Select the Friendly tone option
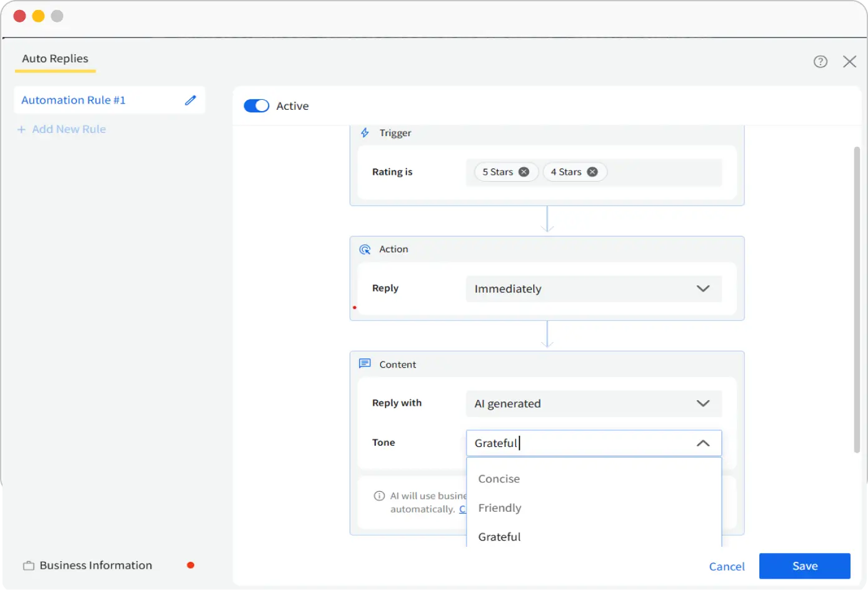 tap(500, 507)
